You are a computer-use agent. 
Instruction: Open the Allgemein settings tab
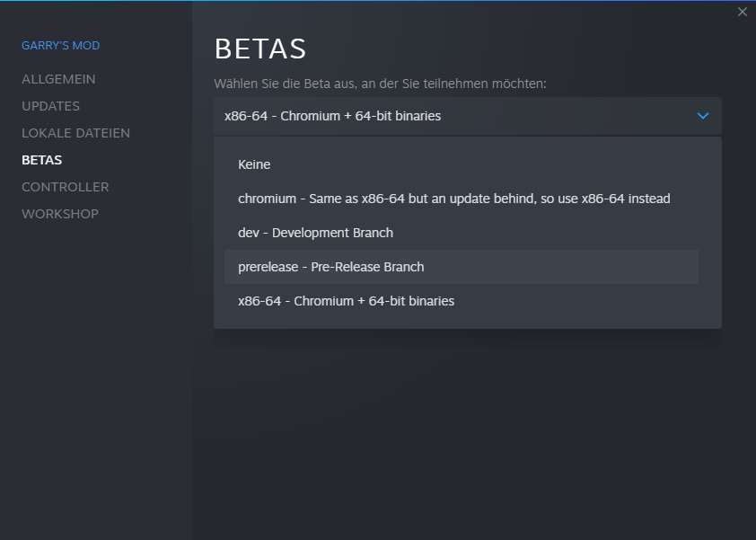coord(58,79)
